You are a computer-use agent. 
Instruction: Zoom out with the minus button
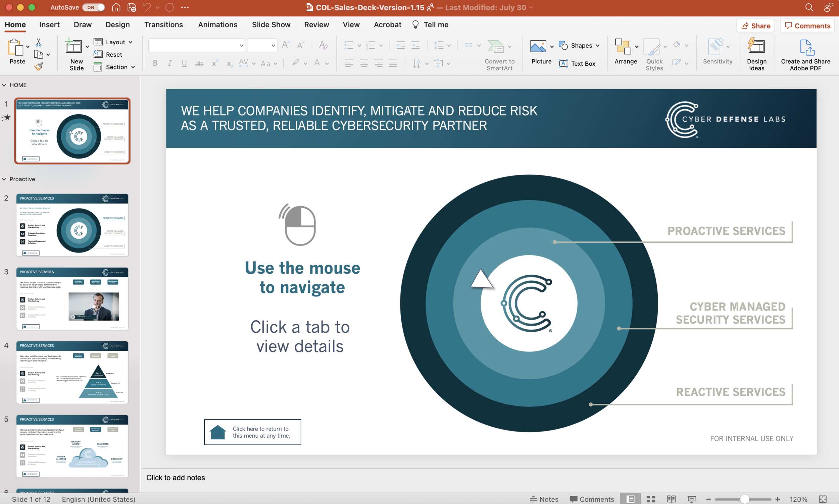[x=708, y=499]
